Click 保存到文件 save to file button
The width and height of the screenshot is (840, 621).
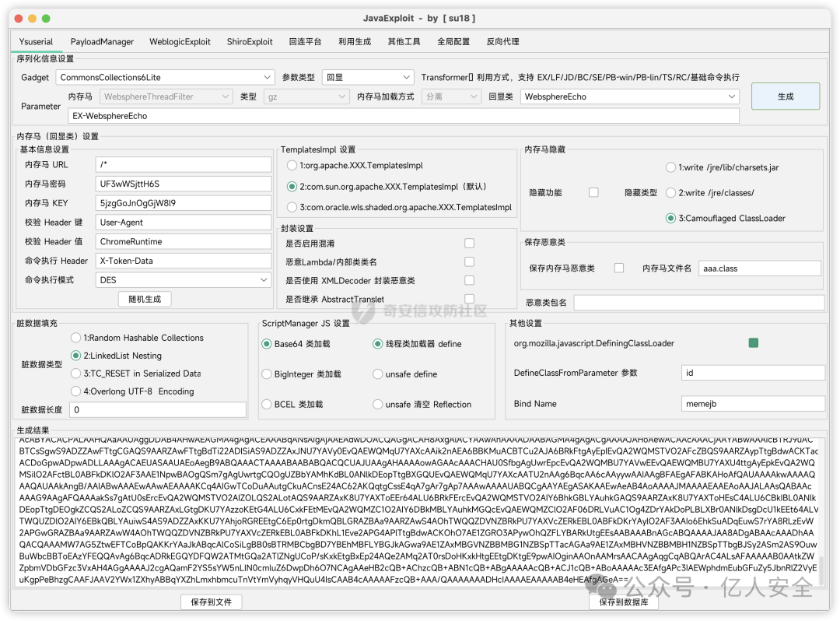(211, 602)
